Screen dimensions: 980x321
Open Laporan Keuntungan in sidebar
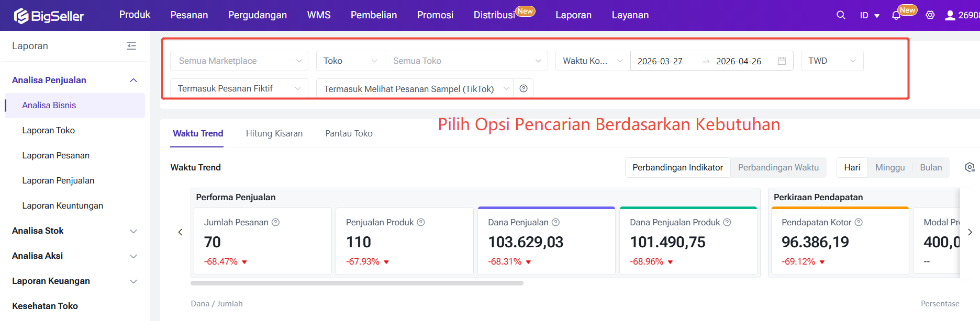(62, 205)
